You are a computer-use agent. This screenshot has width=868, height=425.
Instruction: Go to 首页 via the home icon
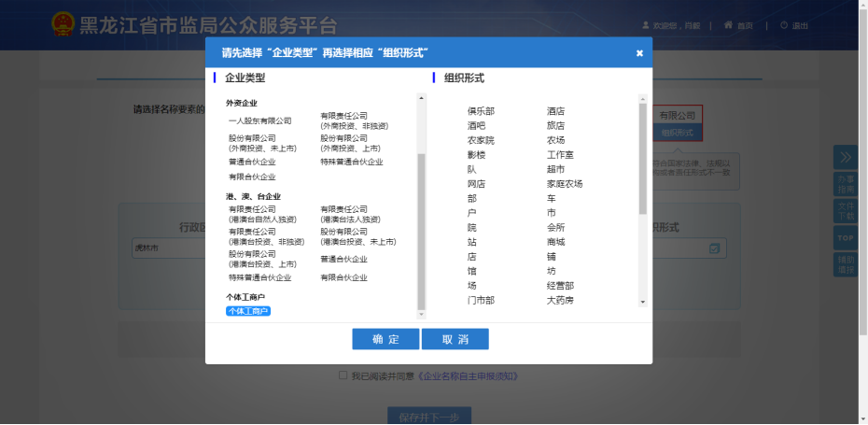tap(728, 25)
